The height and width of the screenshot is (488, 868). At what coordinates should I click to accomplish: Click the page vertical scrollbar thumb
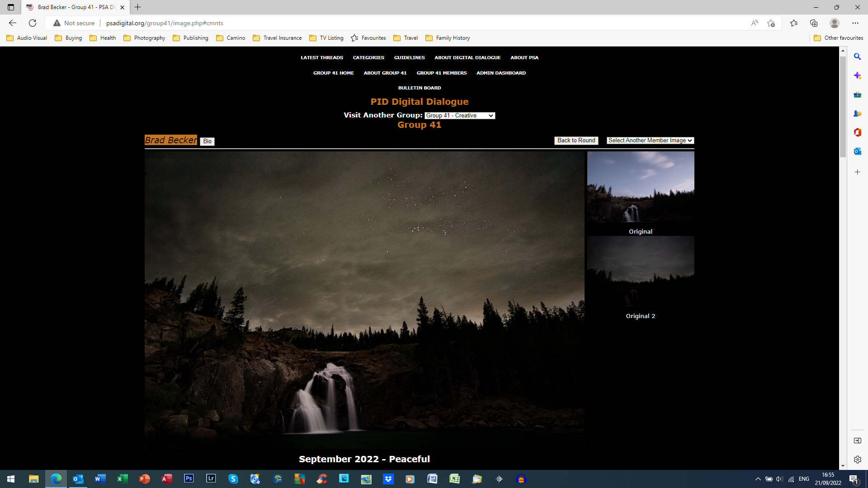[843, 106]
